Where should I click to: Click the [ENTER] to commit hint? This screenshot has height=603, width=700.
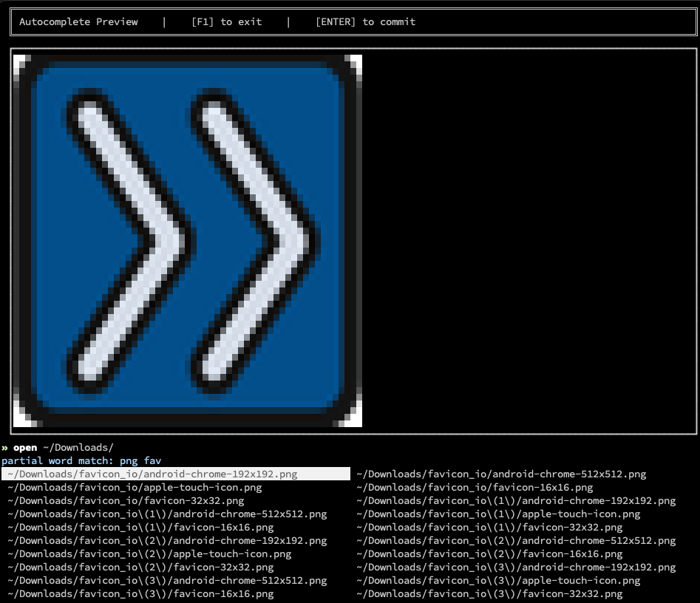365,21
